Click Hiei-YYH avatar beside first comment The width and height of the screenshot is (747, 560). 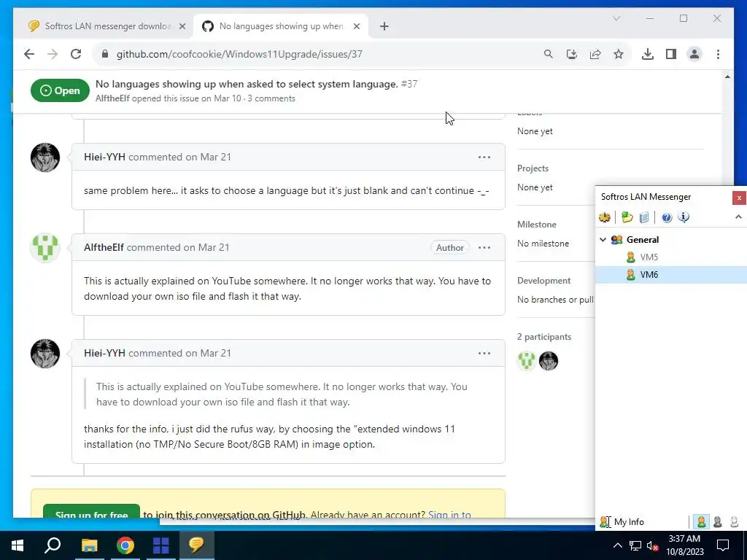coord(45,157)
